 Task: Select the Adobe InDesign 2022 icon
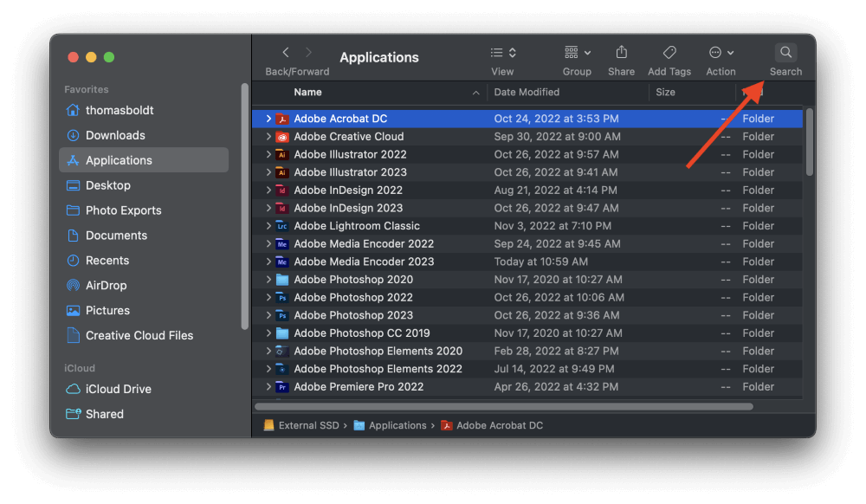pyautogui.click(x=282, y=191)
